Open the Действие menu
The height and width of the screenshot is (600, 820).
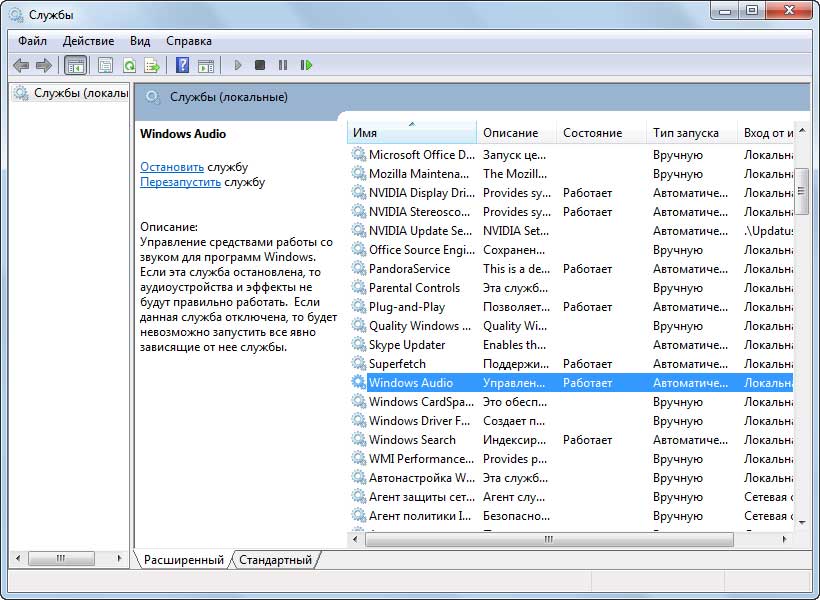pyautogui.click(x=88, y=41)
